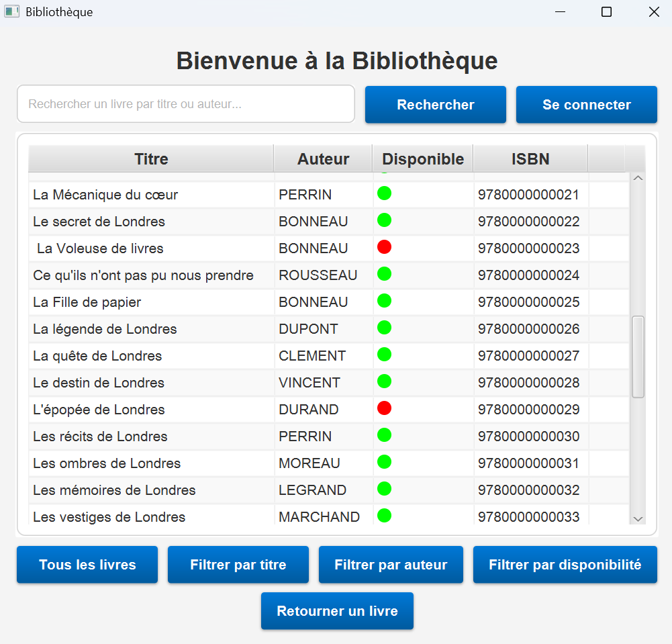
Task: Click green dot beside La Fille de papier
Action: click(x=384, y=301)
